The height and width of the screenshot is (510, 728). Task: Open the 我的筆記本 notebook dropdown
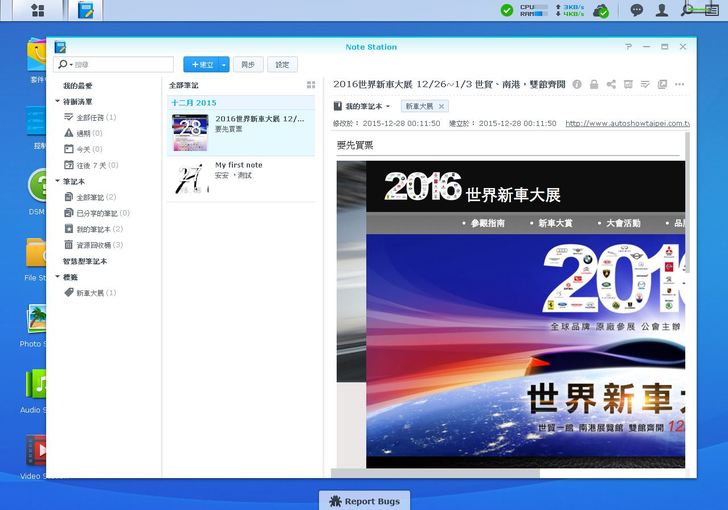[362, 106]
